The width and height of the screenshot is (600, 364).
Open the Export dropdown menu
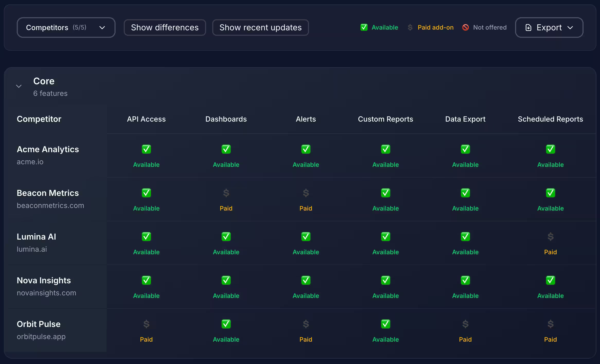549,28
